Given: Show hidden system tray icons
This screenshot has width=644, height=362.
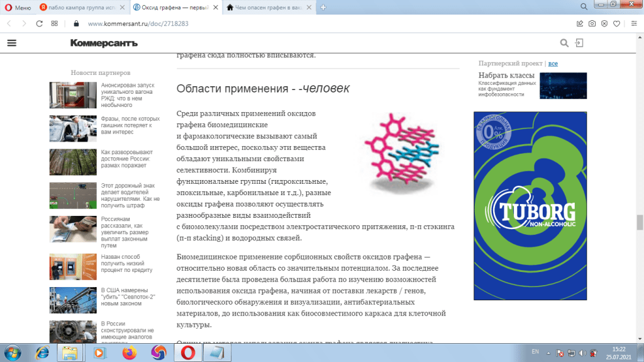Looking at the screenshot, I should click(548, 353).
